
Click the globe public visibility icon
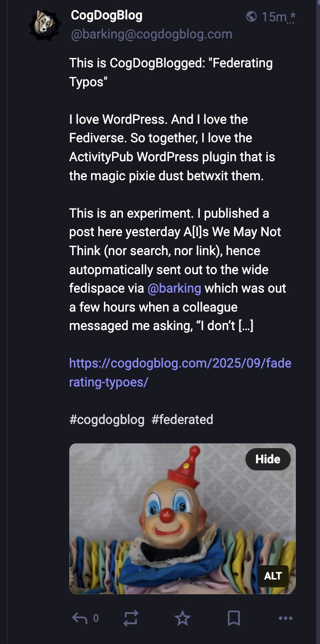(x=252, y=17)
